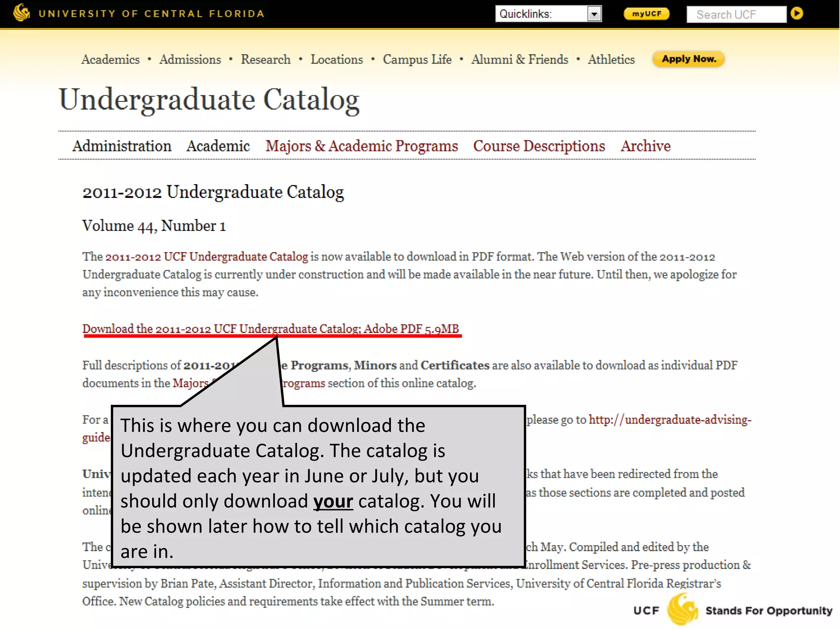Select the Administration catalog tab
Screen dimensions: 840x630
[x=122, y=146]
